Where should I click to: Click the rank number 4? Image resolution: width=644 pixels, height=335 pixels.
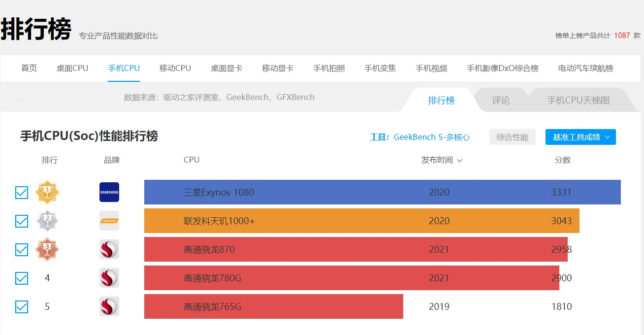[47, 278]
